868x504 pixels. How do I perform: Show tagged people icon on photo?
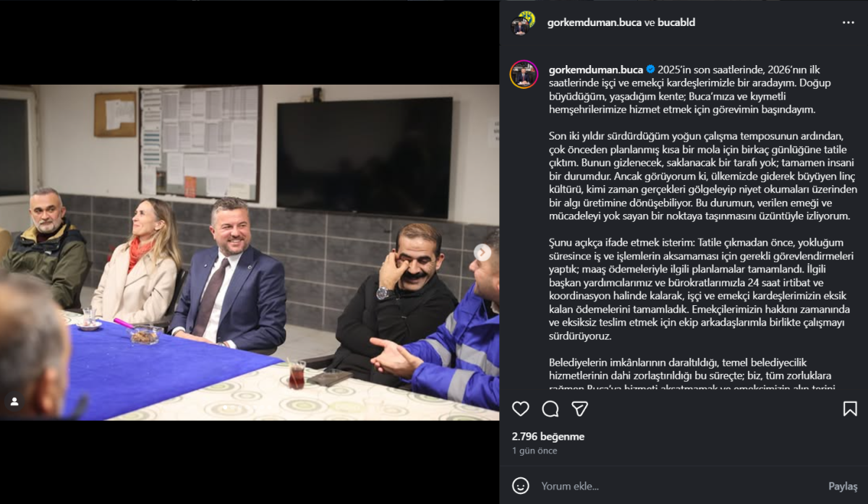14,401
